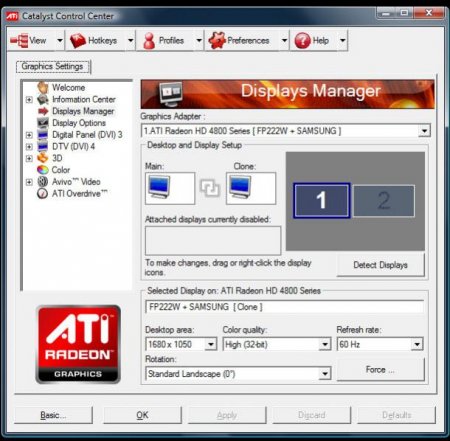Expand the Information Center tree node
Screen dimensions: 450x441
pyautogui.click(x=29, y=100)
